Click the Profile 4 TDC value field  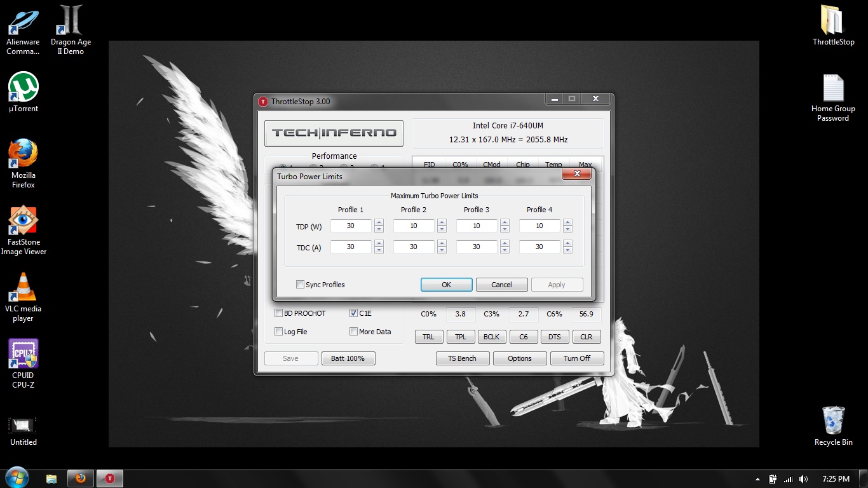tap(539, 247)
